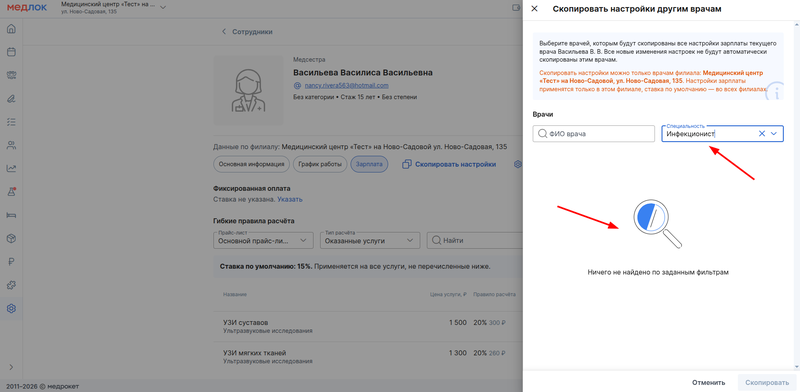Click the gear icon next to Скопировать настройки

(x=517, y=164)
